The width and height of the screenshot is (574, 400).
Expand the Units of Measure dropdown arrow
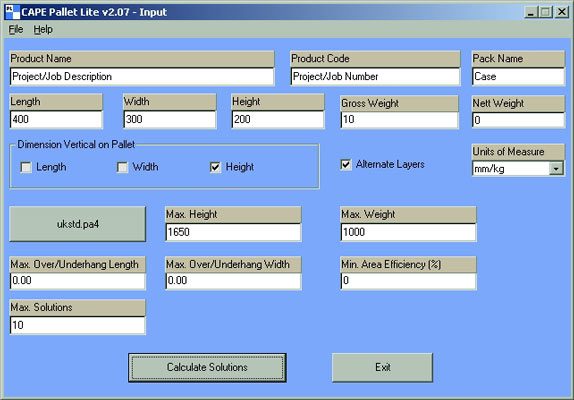click(556, 169)
